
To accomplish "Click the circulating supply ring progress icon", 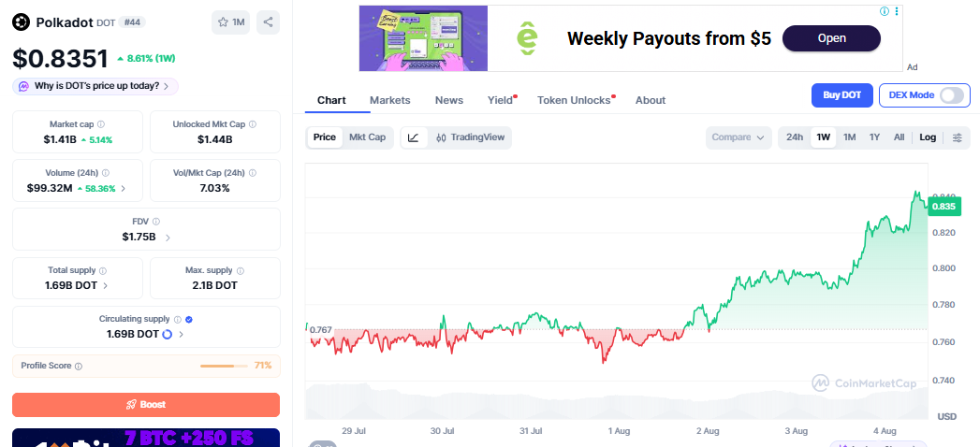I will coord(167,334).
